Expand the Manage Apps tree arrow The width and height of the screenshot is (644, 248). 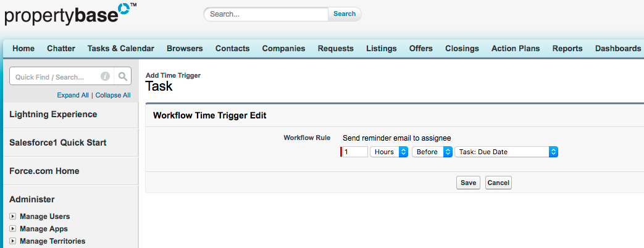(13, 229)
